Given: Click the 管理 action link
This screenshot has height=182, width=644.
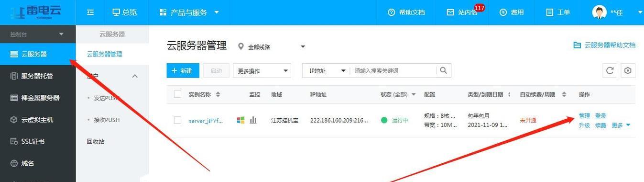Looking at the screenshot, I should tap(584, 115).
